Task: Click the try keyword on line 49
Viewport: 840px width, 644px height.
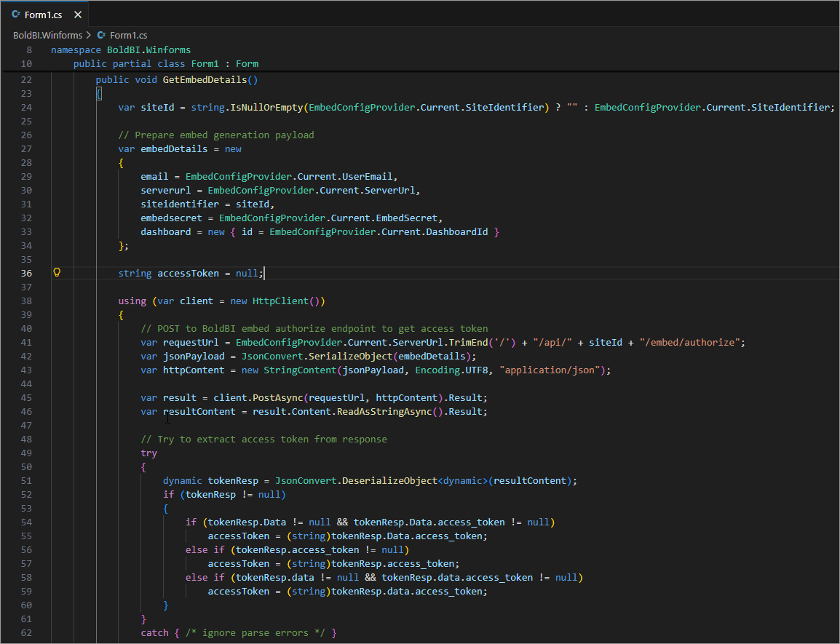Action: 148,453
